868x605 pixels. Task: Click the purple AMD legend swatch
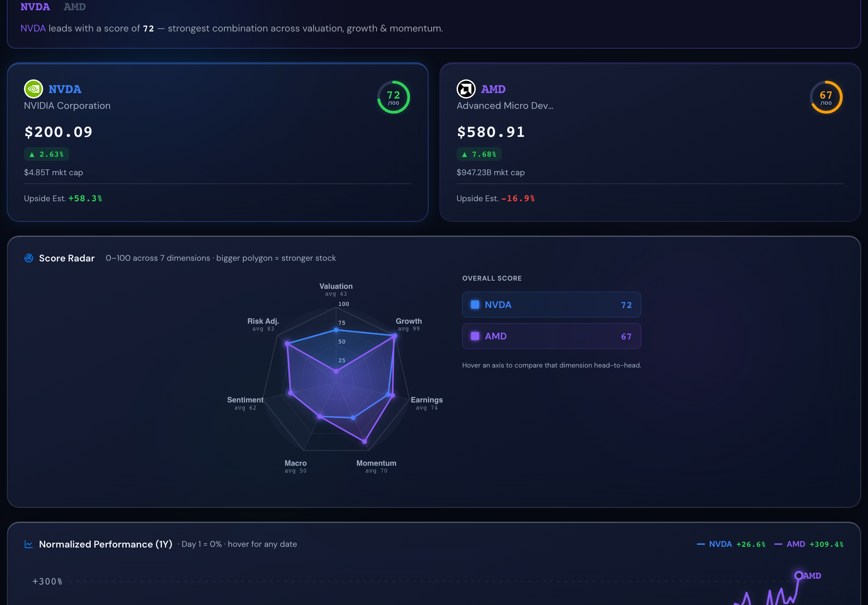click(x=475, y=336)
